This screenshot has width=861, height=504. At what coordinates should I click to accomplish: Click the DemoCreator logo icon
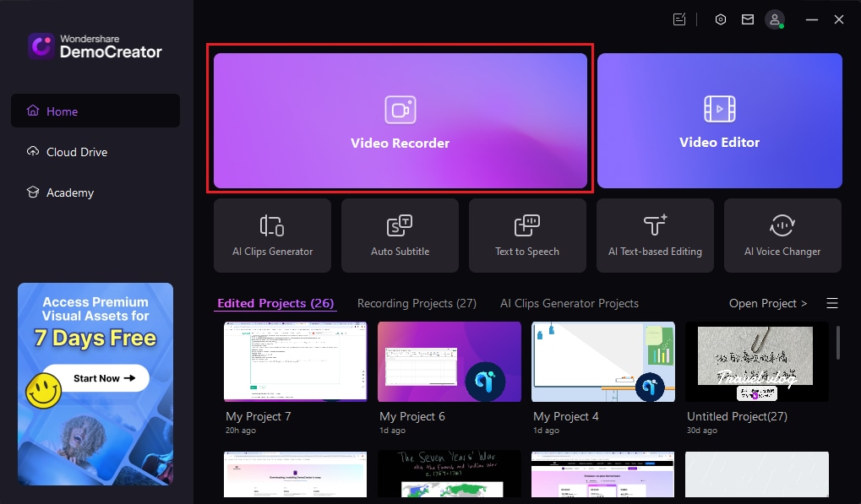coord(41,46)
